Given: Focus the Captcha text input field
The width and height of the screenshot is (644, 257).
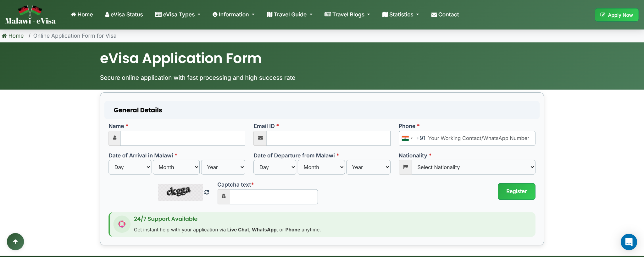Looking at the screenshot, I should pos(274,197).
